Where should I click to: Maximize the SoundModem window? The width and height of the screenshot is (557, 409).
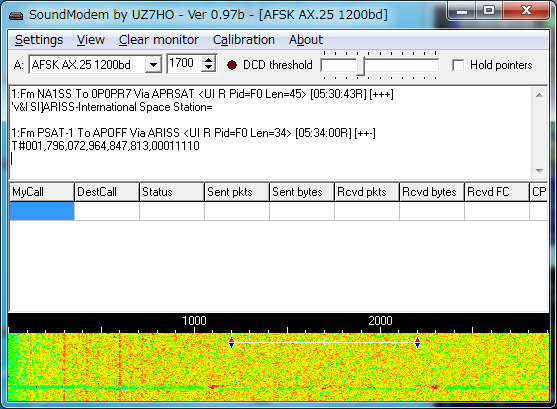tap(489, 11)
